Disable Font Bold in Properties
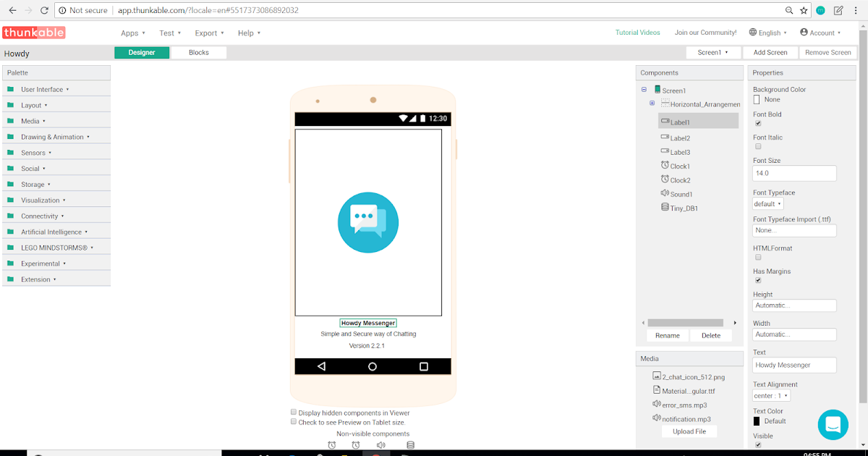Image resolution: width=868 pixels, height=456 pixels. pyautogui.click(x=758, y=123)
